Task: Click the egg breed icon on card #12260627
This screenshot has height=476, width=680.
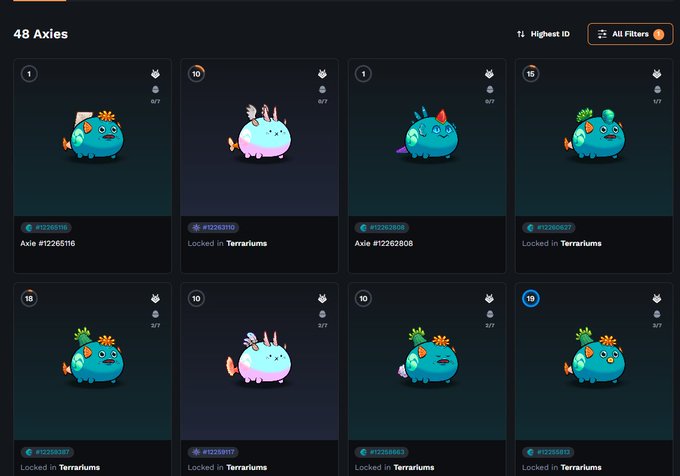Action: coord(657,89)
